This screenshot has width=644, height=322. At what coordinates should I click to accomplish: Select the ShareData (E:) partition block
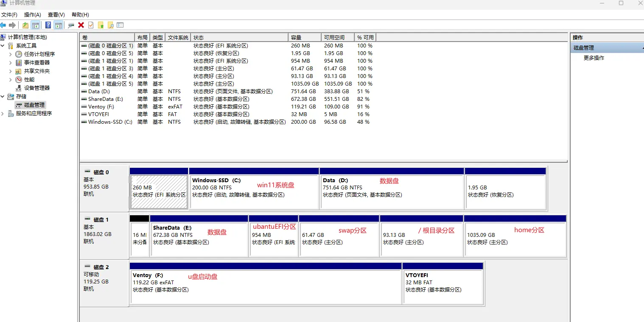point(199,236)
